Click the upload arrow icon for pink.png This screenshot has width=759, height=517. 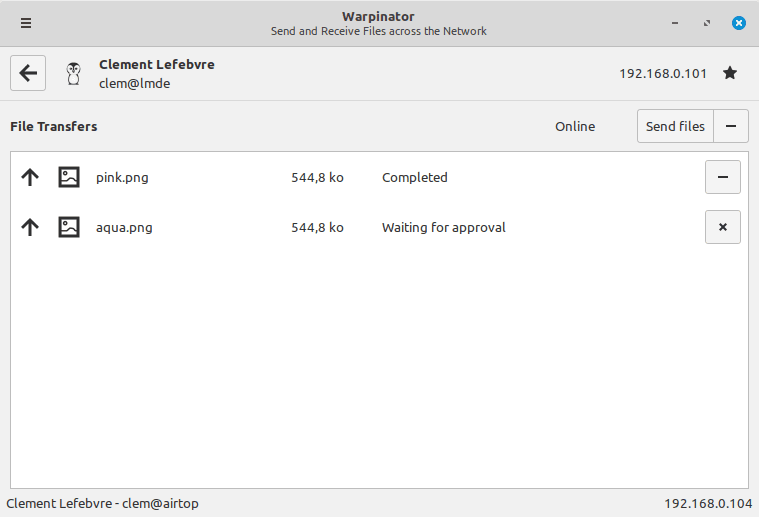(x=30, y=177)
